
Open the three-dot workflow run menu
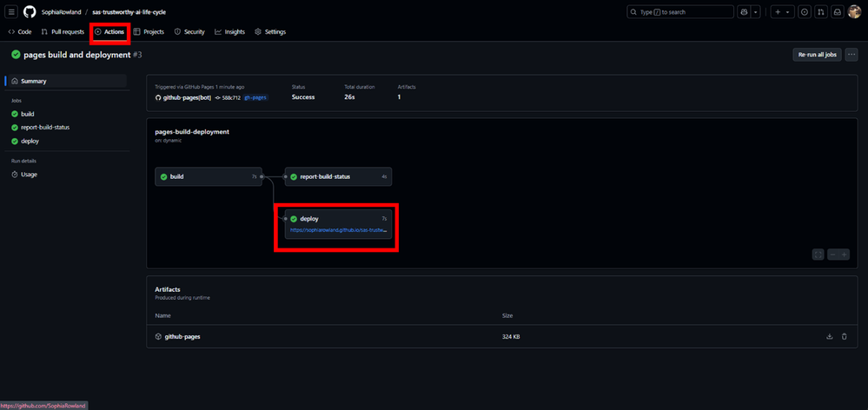click(x=851, y=55)
